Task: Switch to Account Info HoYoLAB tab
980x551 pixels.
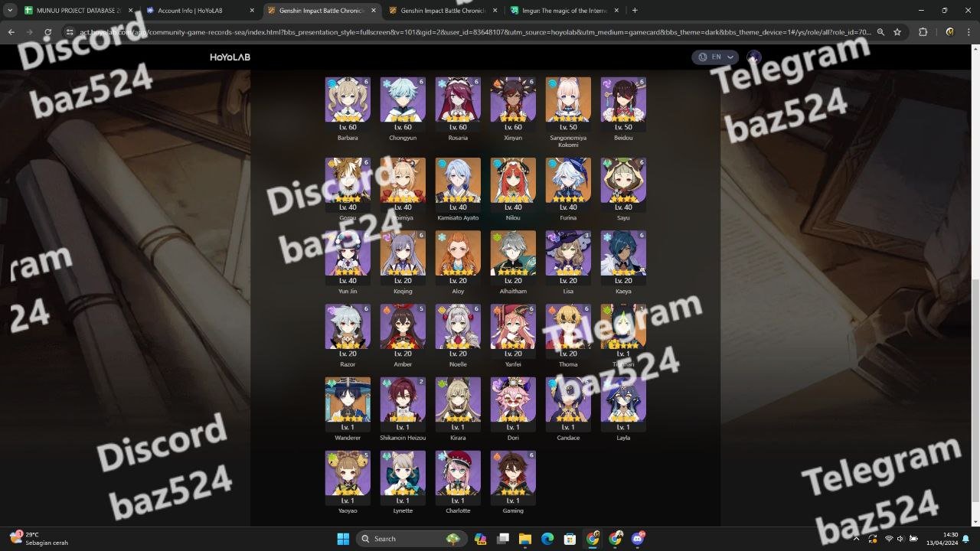Action: coord(201,11)
